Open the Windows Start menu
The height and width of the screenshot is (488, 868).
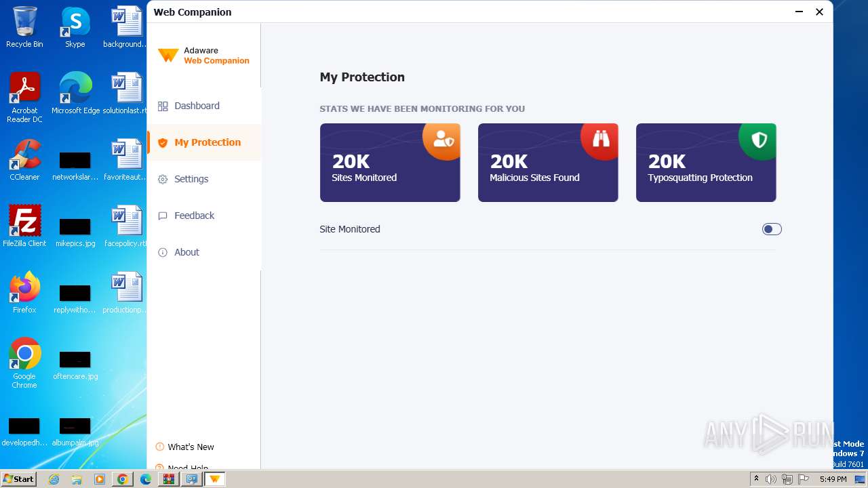[18, 479]
